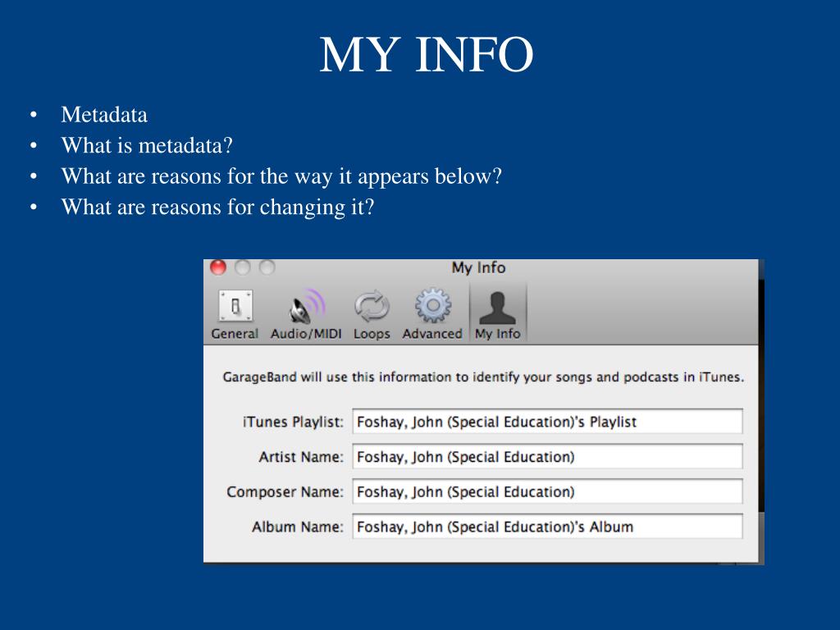Click 'What are reasons for changing it?' bullet
Screen dimensions: 840x630
(217, 208)
